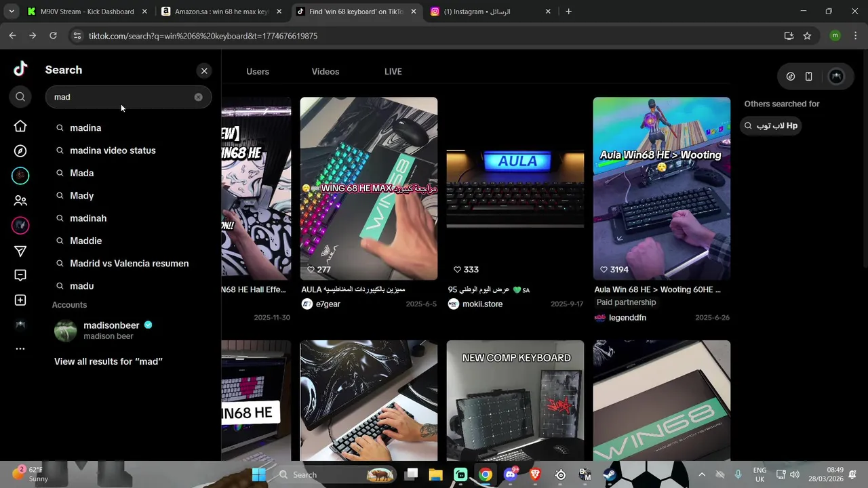Open the sidebar search magnifier icon
The width and height of the screenshot is (868, 488).
point(20,97)
